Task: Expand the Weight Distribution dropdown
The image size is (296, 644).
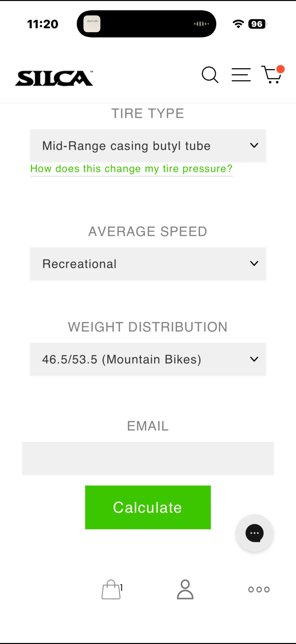Action: point(148,359)
